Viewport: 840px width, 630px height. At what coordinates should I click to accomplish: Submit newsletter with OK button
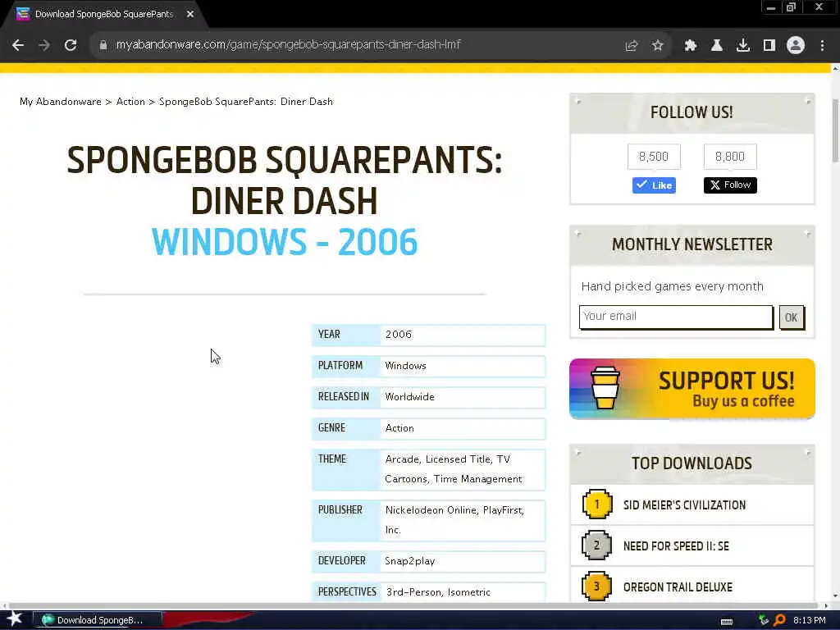coord(792,317)
